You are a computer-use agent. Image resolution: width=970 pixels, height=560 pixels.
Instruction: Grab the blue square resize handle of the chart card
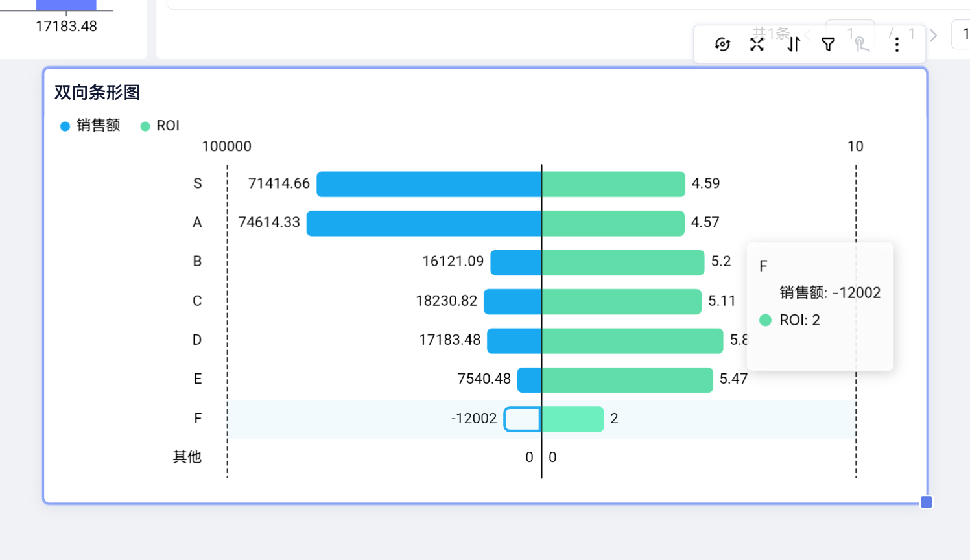(x=927, y=502)
